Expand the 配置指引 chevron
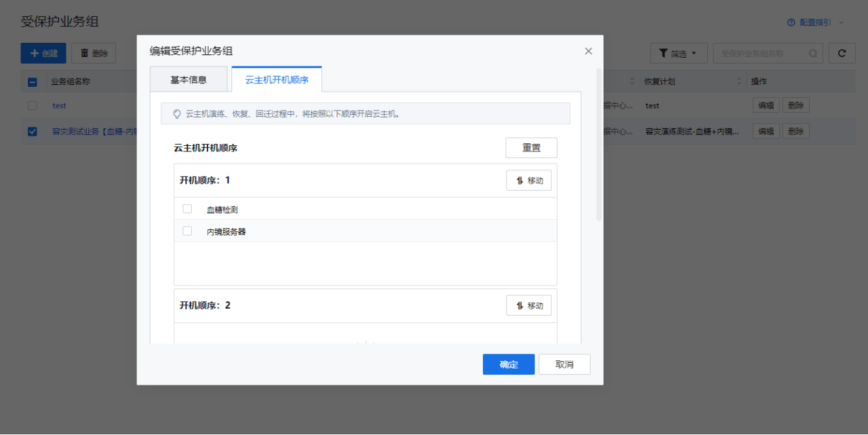 click(x=842, y=22)
